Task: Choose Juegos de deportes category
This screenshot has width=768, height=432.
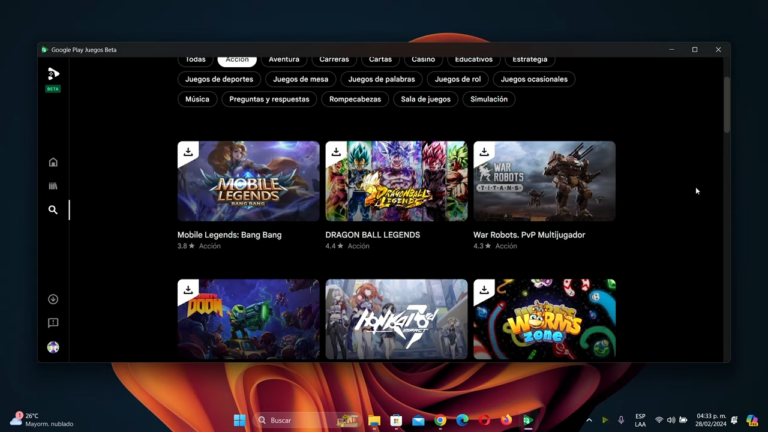Action: 219,79
